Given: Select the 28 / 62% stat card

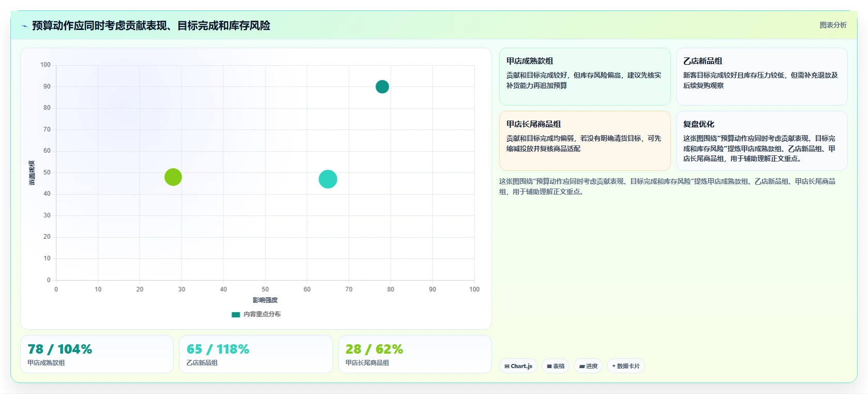Looking at the screenshot, I should [415, 354].
